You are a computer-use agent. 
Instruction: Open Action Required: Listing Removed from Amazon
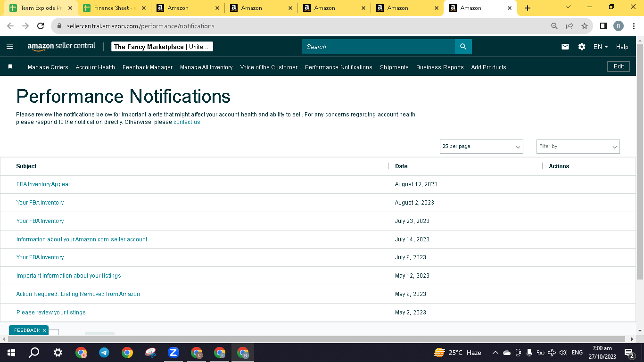pos(78,294)
